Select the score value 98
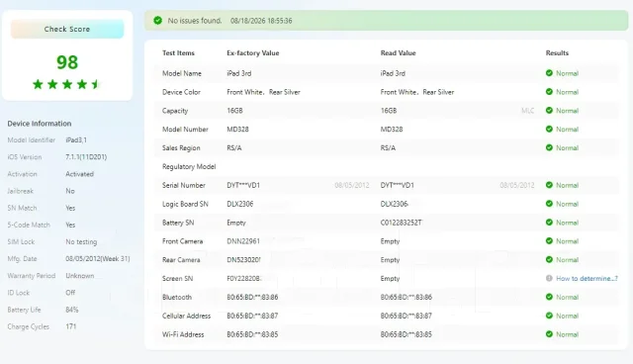Image resolution: width=633 pixels, height=364 pixels. tap(67, 62)
